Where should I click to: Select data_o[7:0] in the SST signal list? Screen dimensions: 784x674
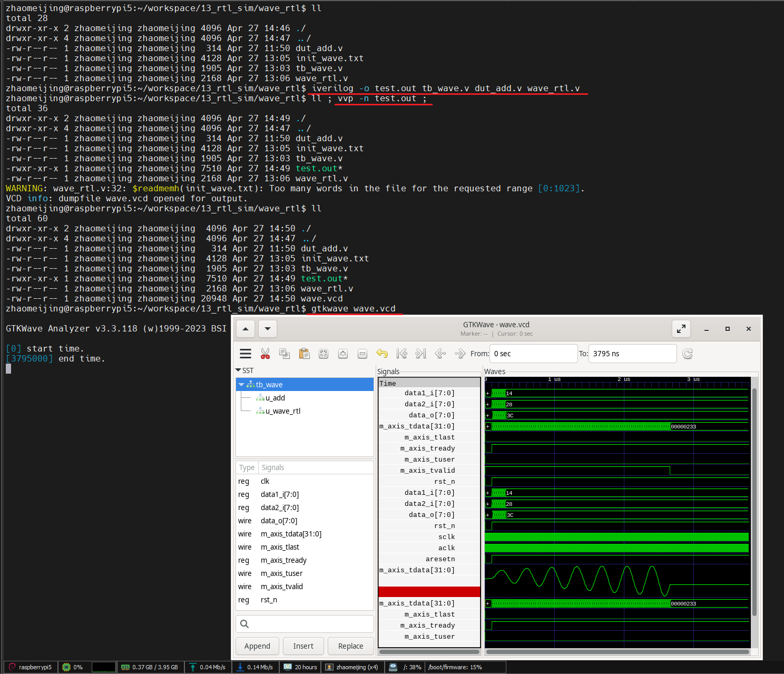[305, 521]
